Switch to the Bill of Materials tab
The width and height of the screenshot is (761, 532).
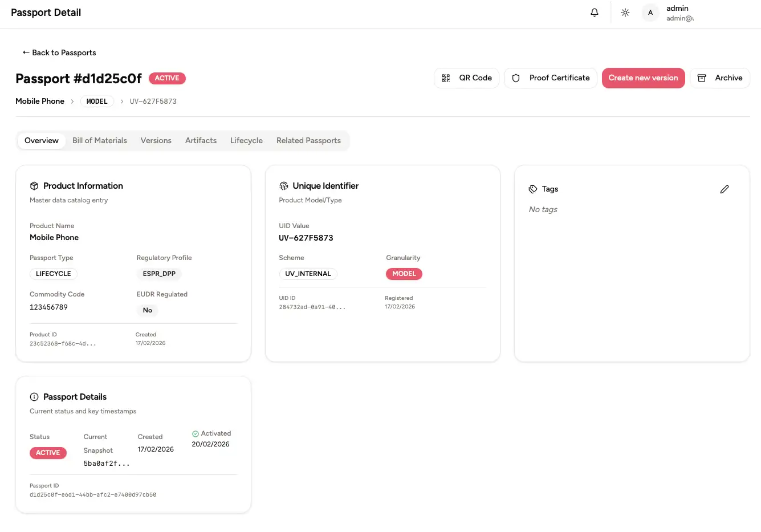tap(100, 141)
